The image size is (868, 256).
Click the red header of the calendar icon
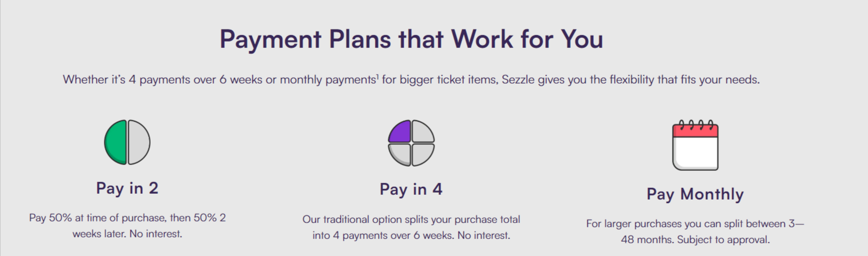(695, 130)
